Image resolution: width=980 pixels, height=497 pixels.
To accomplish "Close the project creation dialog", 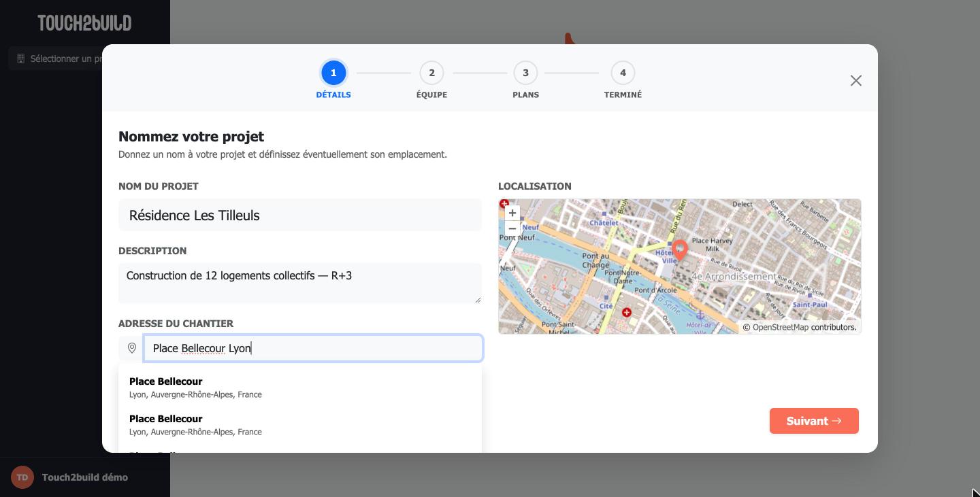I will 856,81.
